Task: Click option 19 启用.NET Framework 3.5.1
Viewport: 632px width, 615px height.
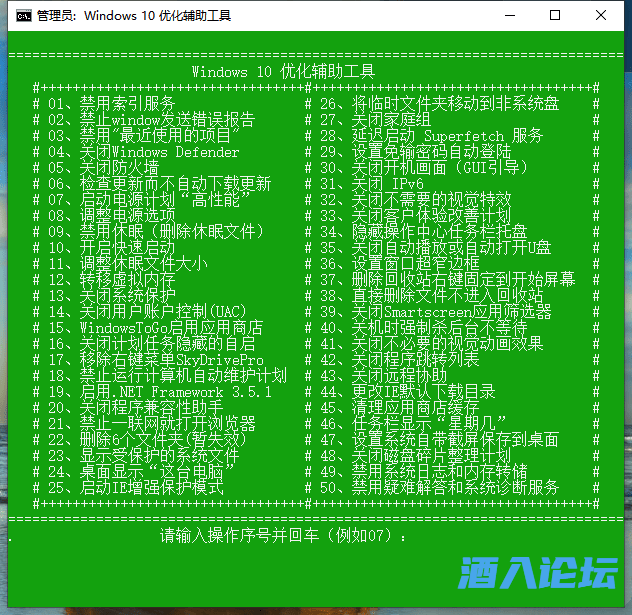Action: point(160,392)
